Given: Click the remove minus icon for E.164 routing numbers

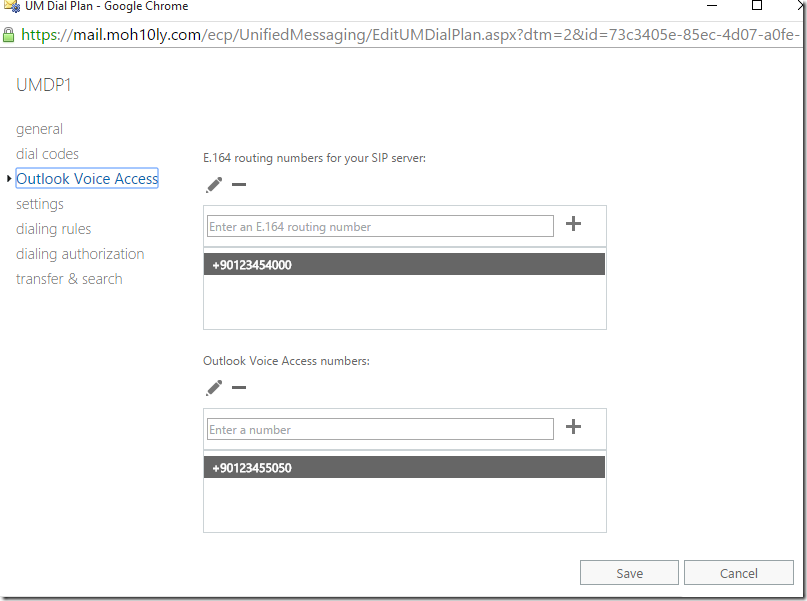Looking at the screenshot, I should click(x=239, y=185).
